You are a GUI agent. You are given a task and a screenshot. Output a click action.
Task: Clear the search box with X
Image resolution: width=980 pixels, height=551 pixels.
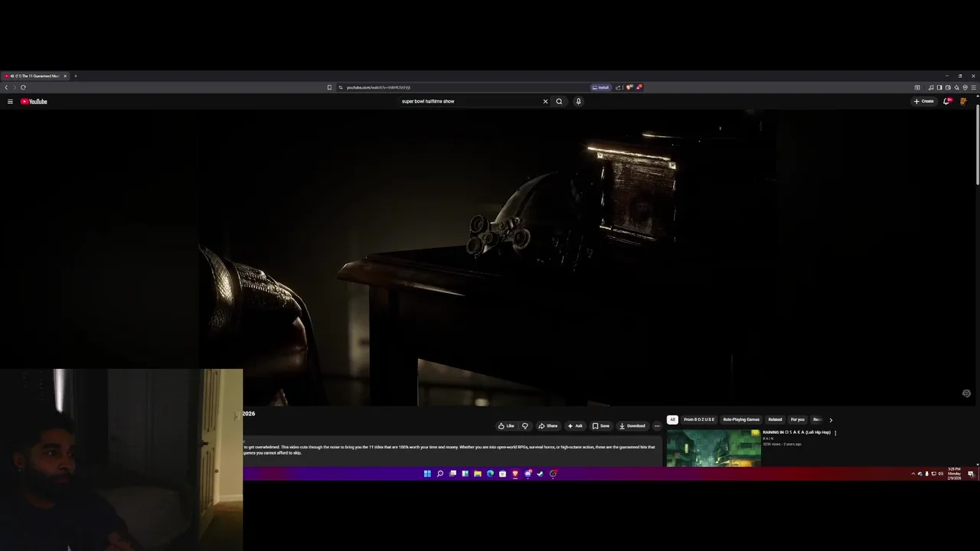pyautogui.click(x=545, y=101)
